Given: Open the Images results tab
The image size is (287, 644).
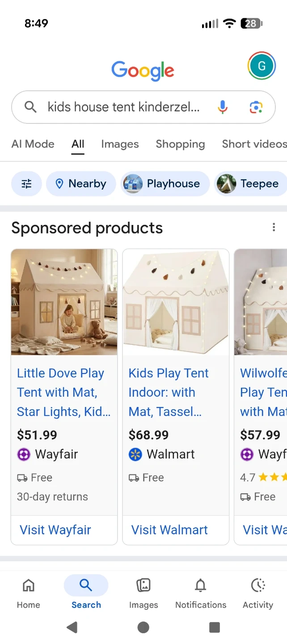Looking at the screenshot, I should [x=120, y=144].
